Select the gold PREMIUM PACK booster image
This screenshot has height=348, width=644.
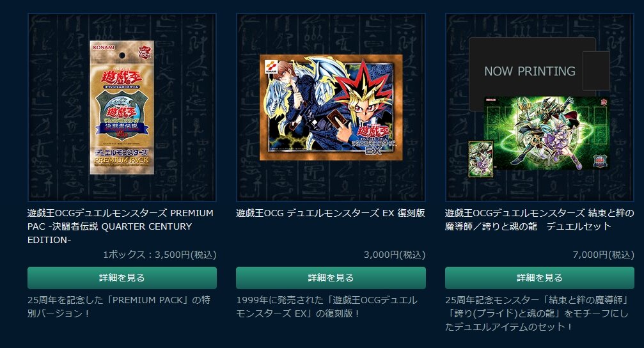tap(122, 107)
